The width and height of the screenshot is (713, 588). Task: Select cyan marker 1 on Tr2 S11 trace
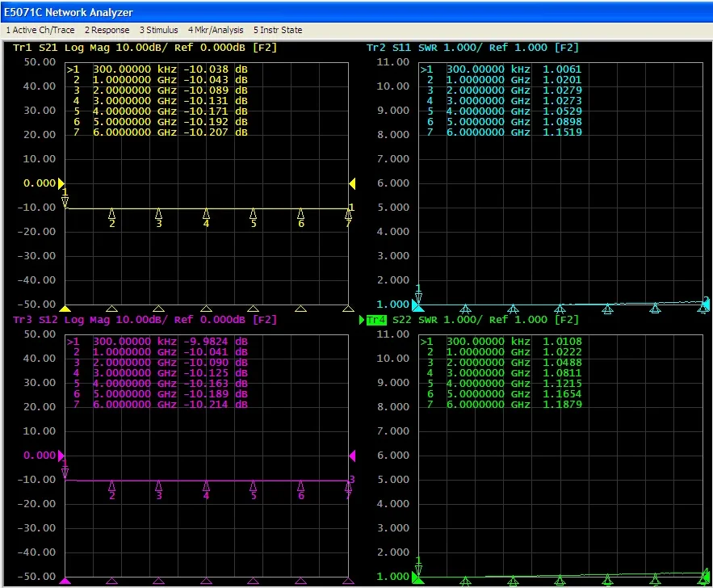(418, 293)
